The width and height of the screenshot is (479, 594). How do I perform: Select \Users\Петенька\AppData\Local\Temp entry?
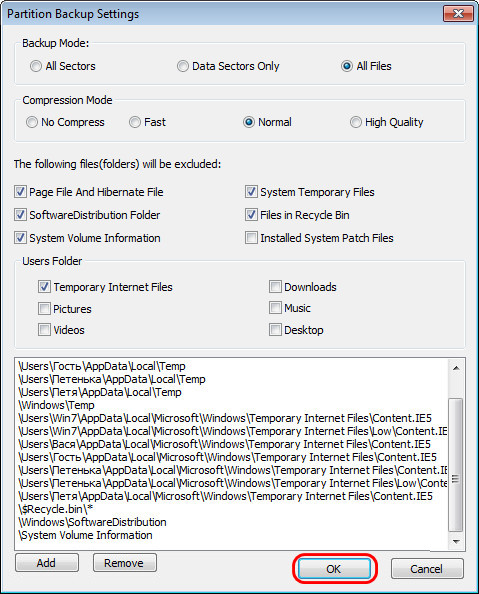click(112, 379)
